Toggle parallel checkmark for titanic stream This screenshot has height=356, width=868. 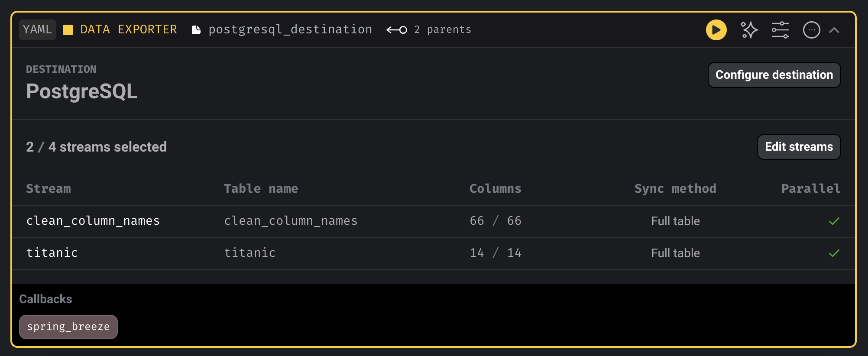coord(834,253)
